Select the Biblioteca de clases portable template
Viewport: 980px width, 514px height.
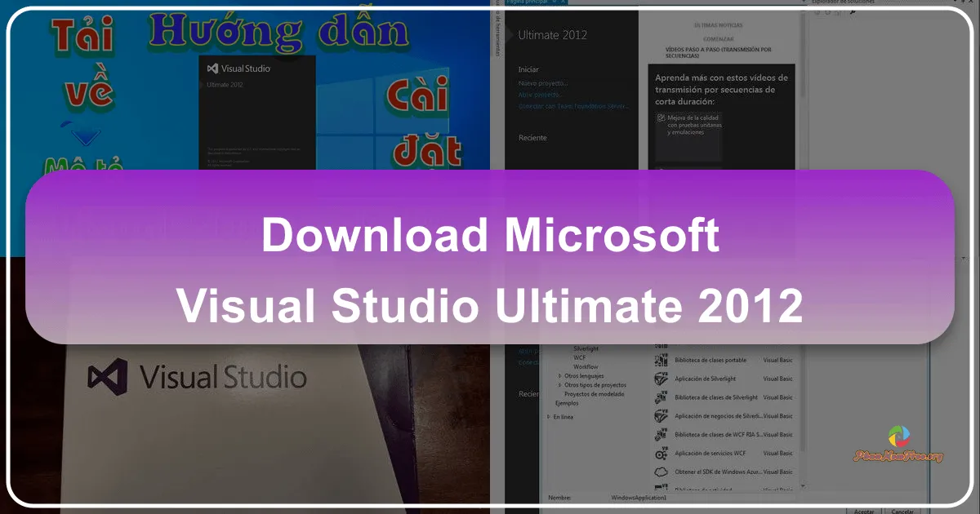pos(710,360)
